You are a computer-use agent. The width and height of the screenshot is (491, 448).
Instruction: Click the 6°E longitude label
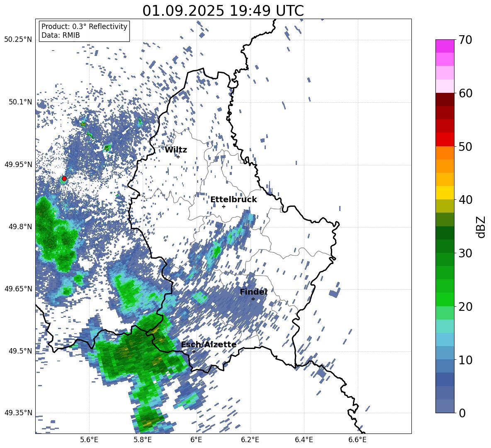[196, 440]
